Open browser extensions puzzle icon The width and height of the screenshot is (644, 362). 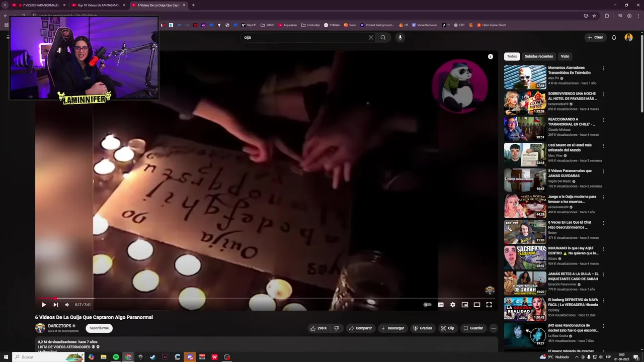coord(607,16)
